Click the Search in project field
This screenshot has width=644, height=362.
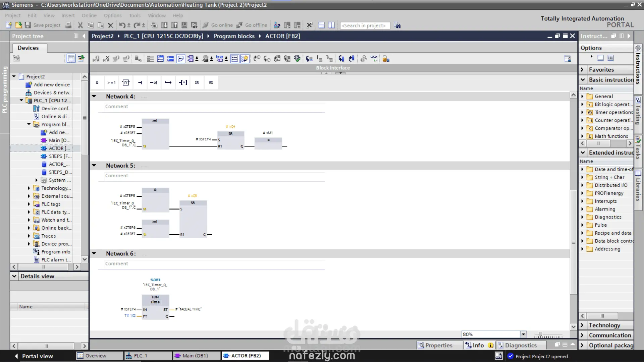365,25
